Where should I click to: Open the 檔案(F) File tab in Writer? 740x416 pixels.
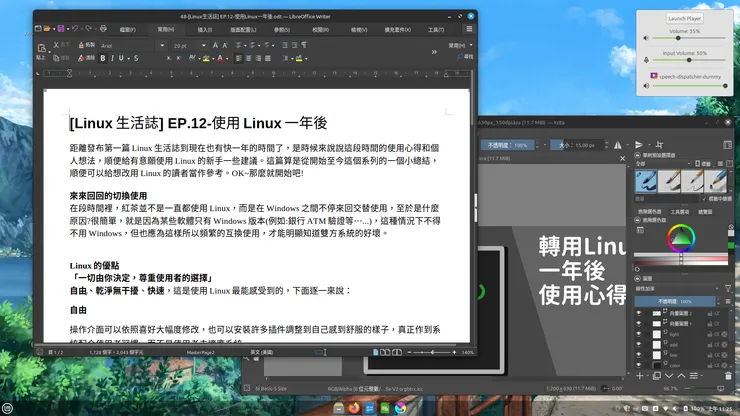(127, 30)
